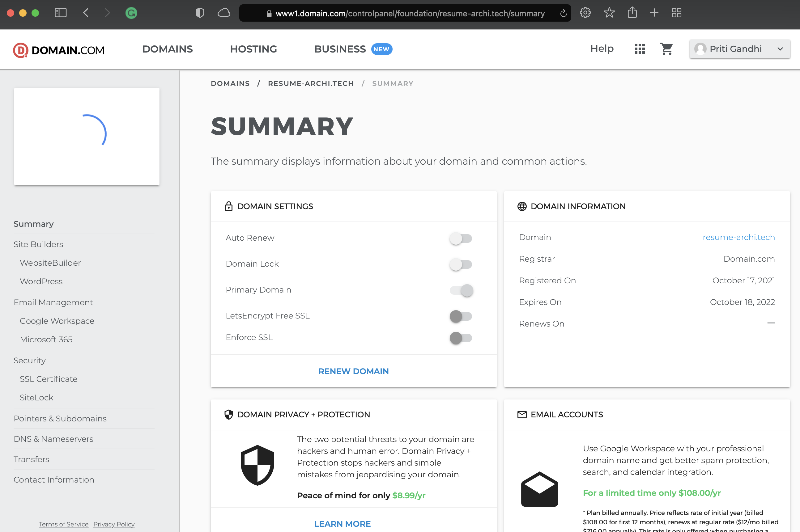
Task: Reload the page using refresh icon
Action: (563, 13)
